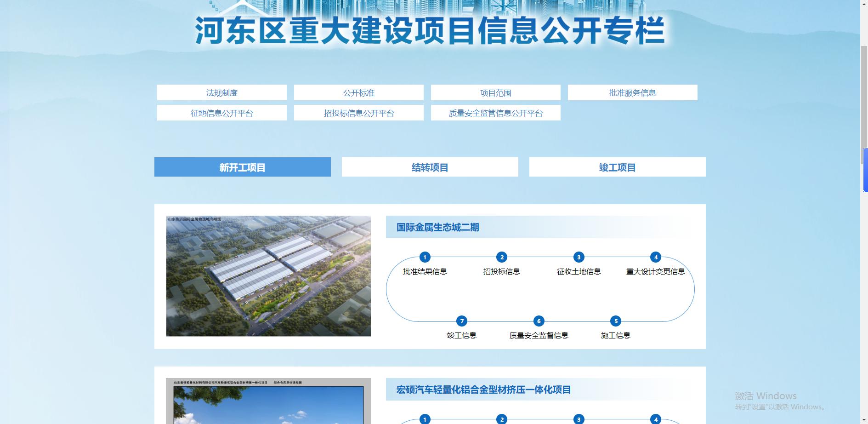Click step 3 icon for 宏硕汽车 project
This screenshot has width=868, height=424.
[x=579, y=419]
